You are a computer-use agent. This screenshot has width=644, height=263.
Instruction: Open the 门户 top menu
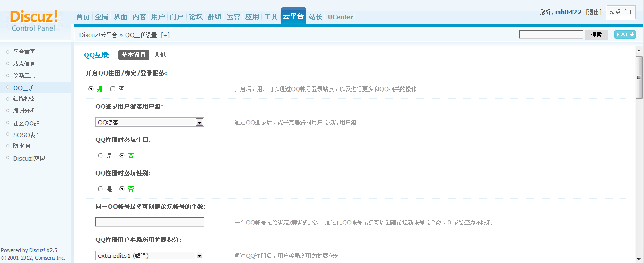177,17
